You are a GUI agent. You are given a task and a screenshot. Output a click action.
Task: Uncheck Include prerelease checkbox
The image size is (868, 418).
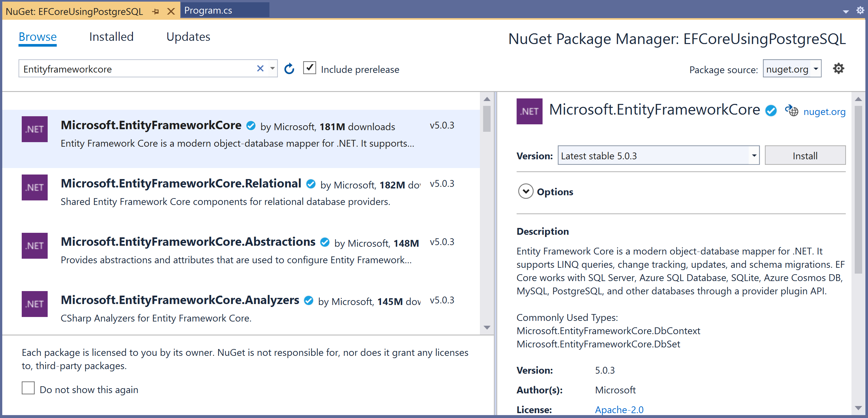coord(309,68)
